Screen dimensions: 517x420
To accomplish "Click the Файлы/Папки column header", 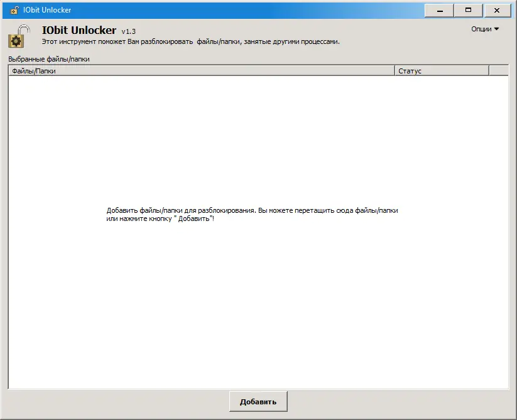I will [202, 71].
